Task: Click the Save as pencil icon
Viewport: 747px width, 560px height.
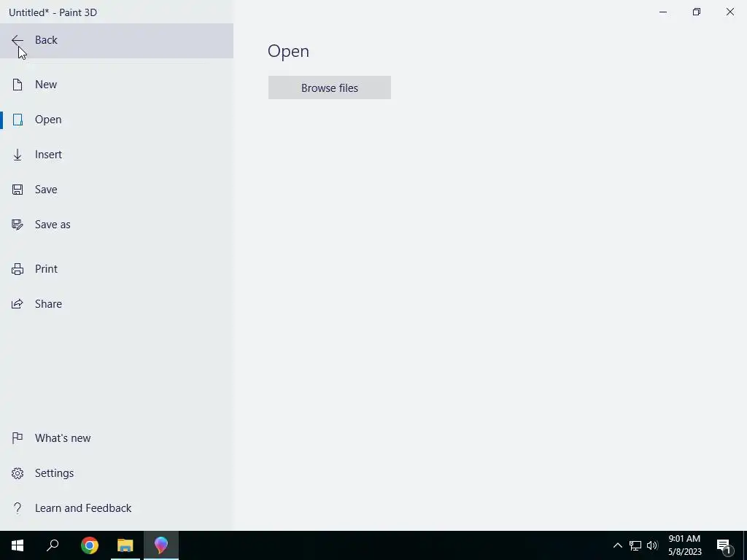Action: [x=18, y=225]
